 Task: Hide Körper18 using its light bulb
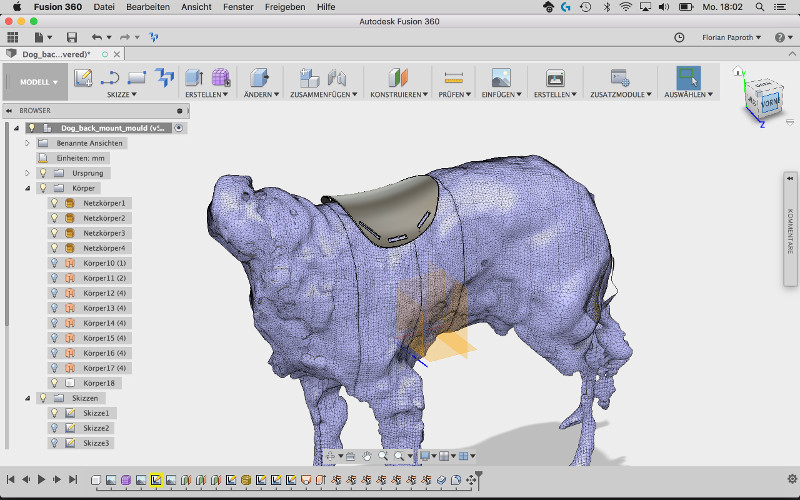point(56,383)
